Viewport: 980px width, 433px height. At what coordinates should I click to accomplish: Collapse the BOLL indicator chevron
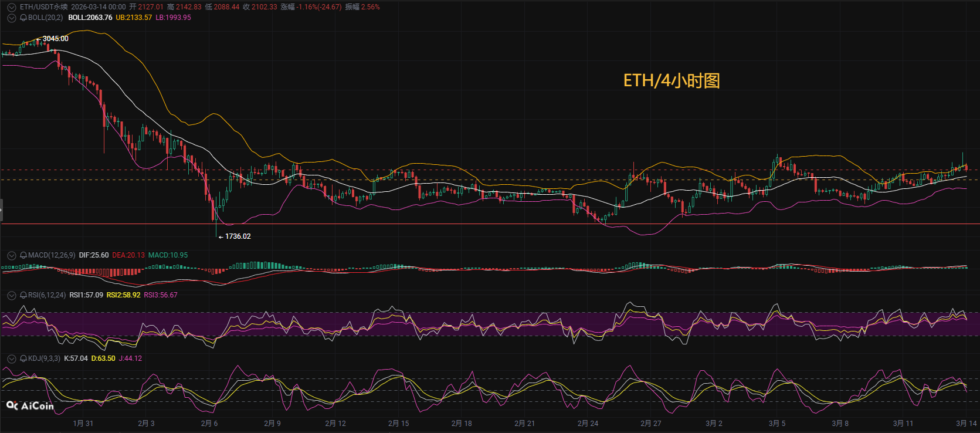tap(11, 18)
